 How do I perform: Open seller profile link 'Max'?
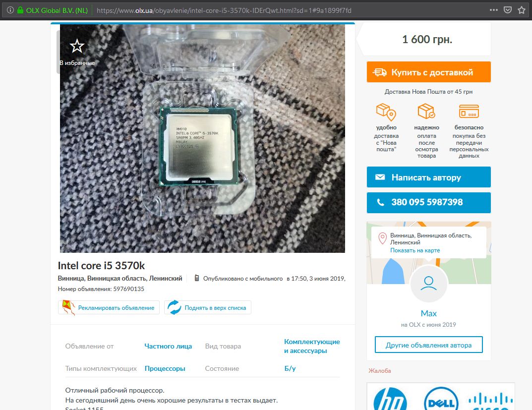click(x=428, y=313)
